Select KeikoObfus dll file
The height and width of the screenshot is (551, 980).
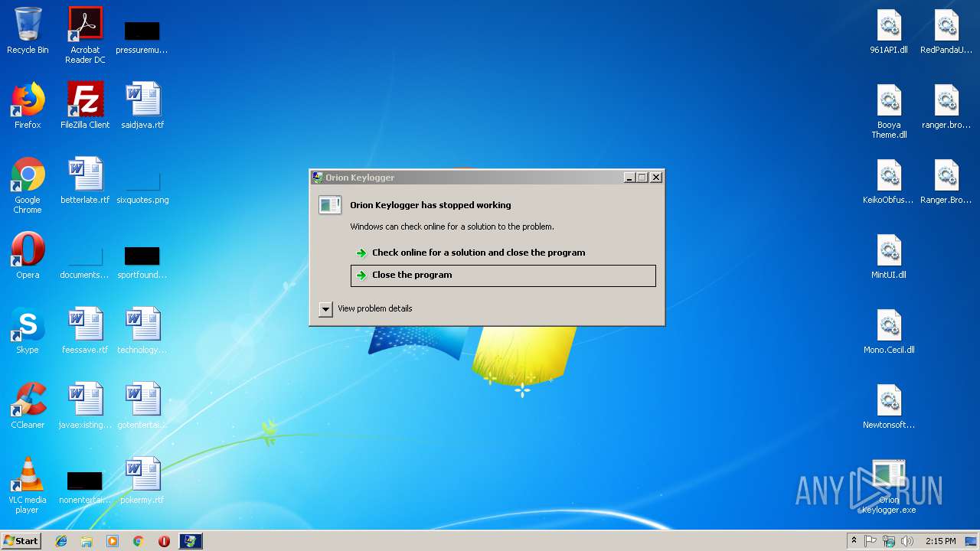pyautogui.click(x=889, y=181)
